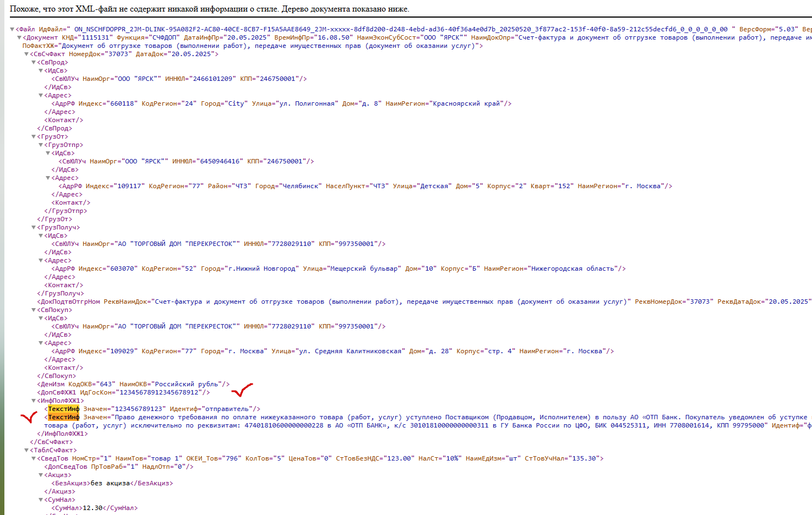Collapse the ИдСв node under СвПокуп
Image resolution: width=812 pixels, height=515 pixels.
pos(41,318)
